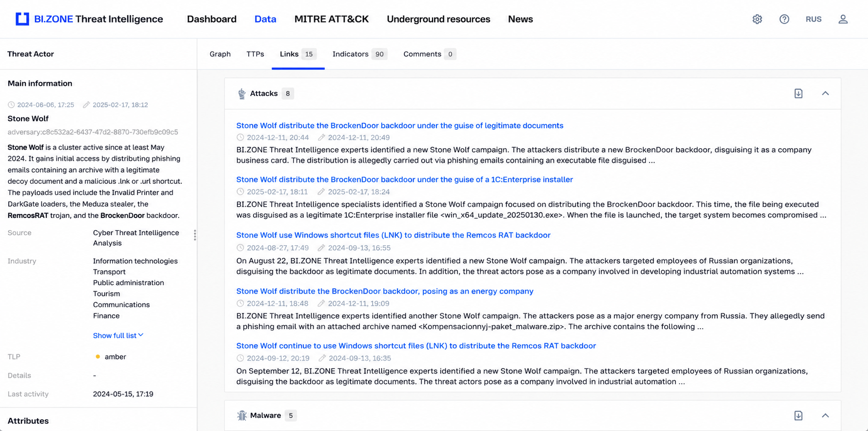Open settings via the gear icon
Screen dimensions: 868x431
[757, 19]
